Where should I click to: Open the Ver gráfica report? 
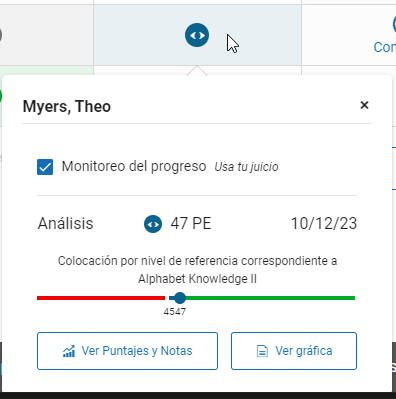294,351
